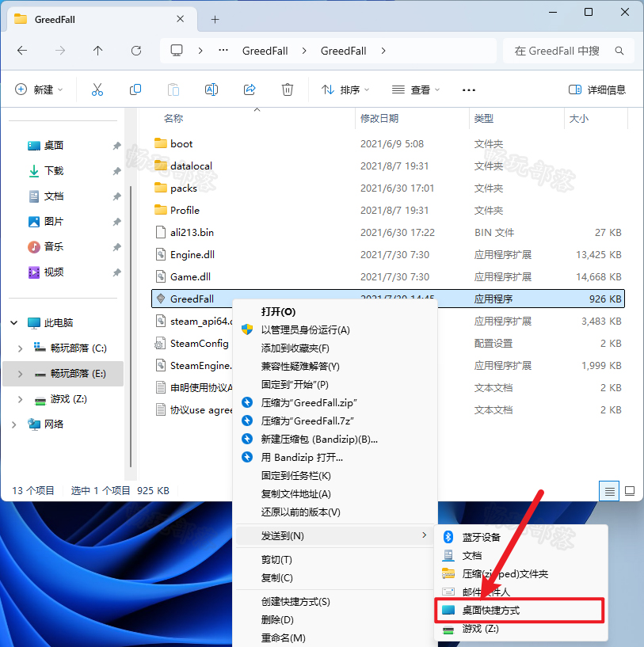
Task: Expand breadcrumb chevron after last GreedFall
Action: point(383,51)
